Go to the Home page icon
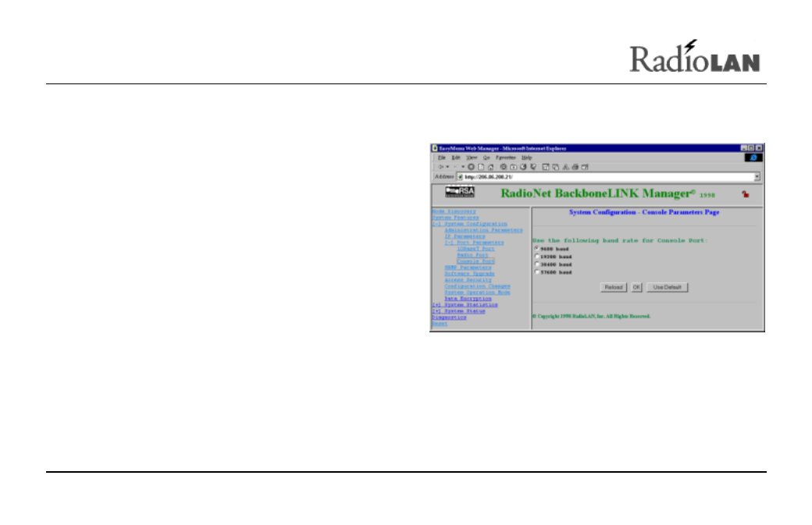This screenshot has width=812, height=525. [491, 167]
